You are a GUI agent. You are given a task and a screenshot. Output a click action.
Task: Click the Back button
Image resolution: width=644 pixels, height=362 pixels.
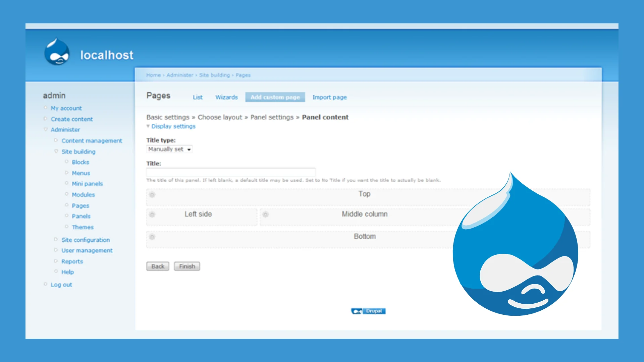click(158, 266)
